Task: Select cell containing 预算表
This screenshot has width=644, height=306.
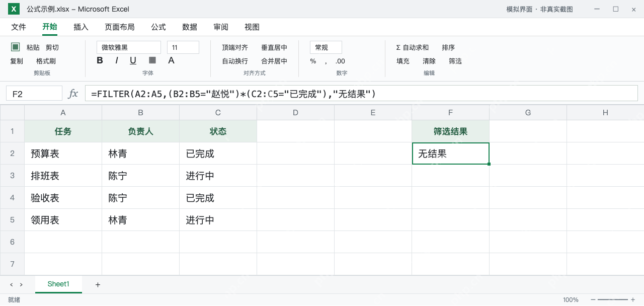Action: pyautogui.click(x=63, y=154)
